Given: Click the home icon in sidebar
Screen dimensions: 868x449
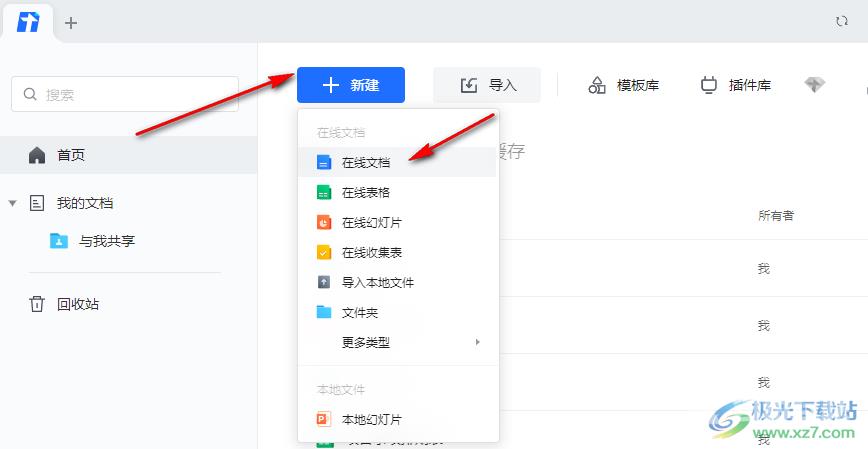Looking at the screenshot, I should 37,155.
